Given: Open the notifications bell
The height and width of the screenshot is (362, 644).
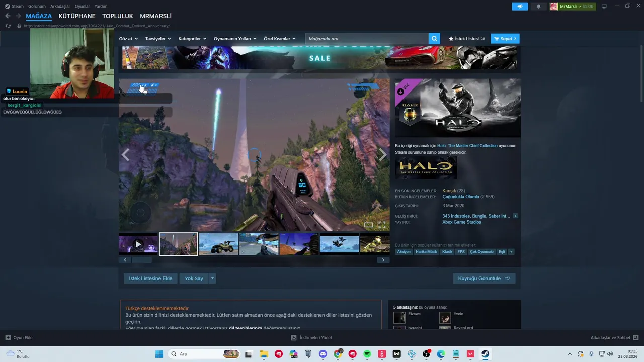Looking at the screenshot, I should [538, 6].
